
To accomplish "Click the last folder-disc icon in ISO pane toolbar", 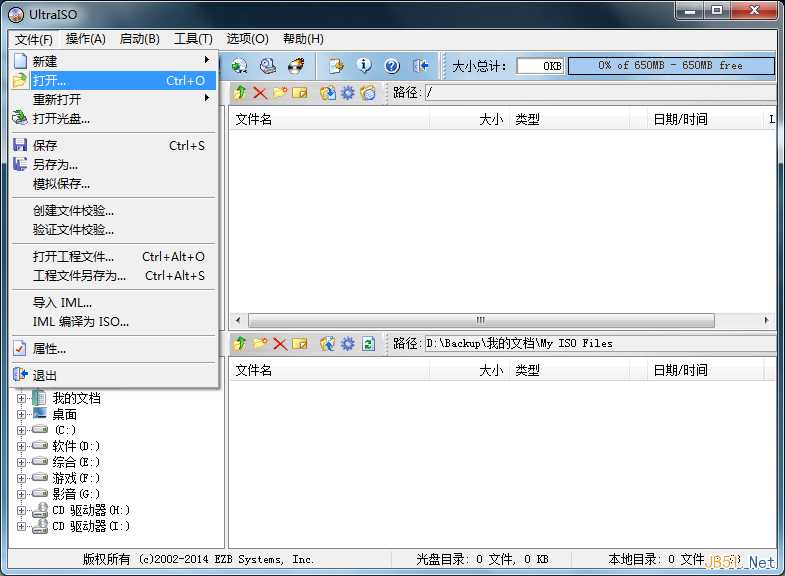I will (x=367, y=93).
